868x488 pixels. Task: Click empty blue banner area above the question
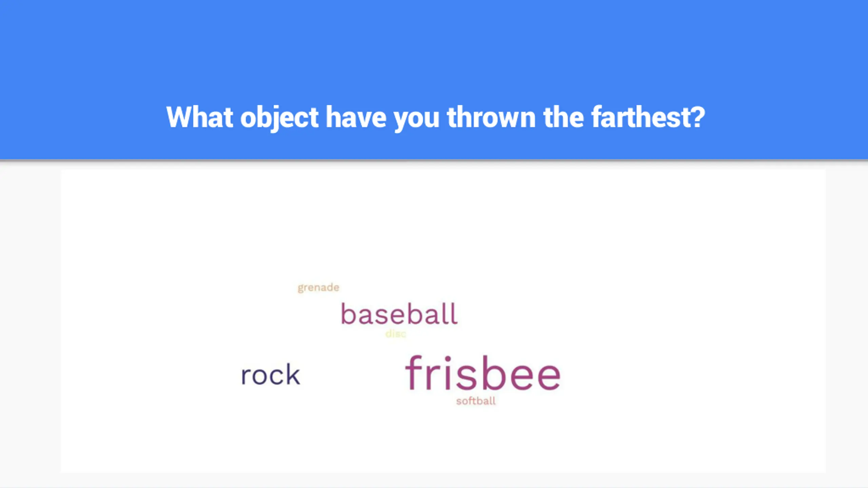tap(434, 44)
